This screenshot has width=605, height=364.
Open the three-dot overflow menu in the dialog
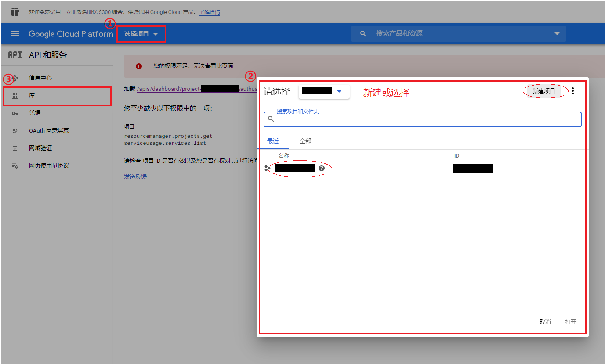573,91
